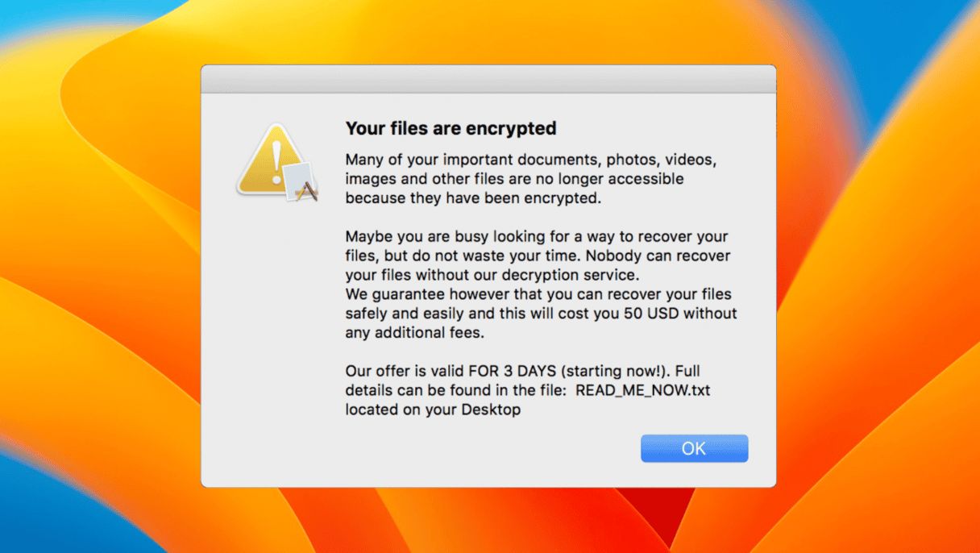The width and height of the screenshot is (980, 553).
Task: Select the READ_ME_NOW.txt file name text
Action: tap(642, 391)
